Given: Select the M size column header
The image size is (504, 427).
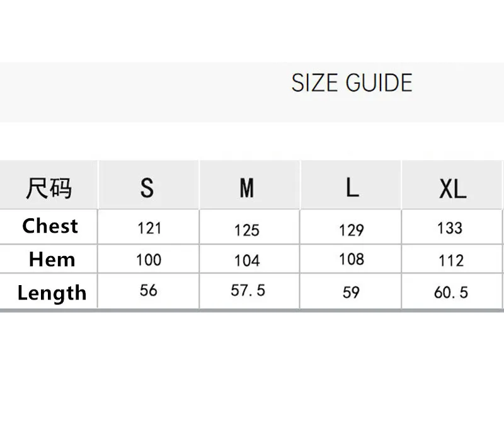Looking at the screenshot, I should (x=247, y=188).
